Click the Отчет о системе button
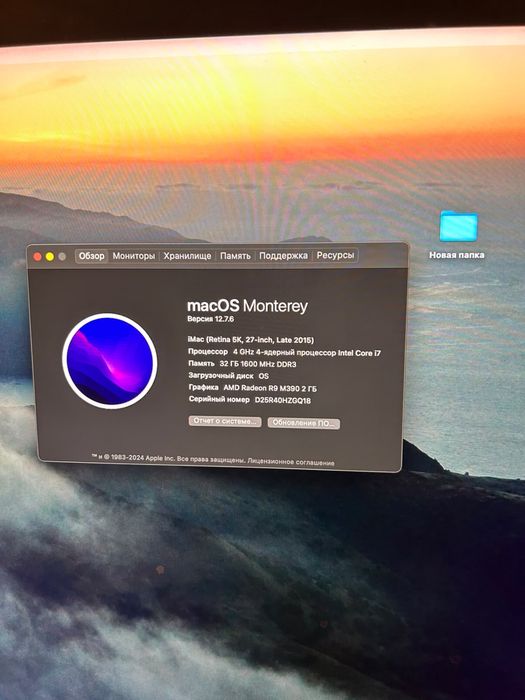The image size is (525, 700). tap(225, 421)
